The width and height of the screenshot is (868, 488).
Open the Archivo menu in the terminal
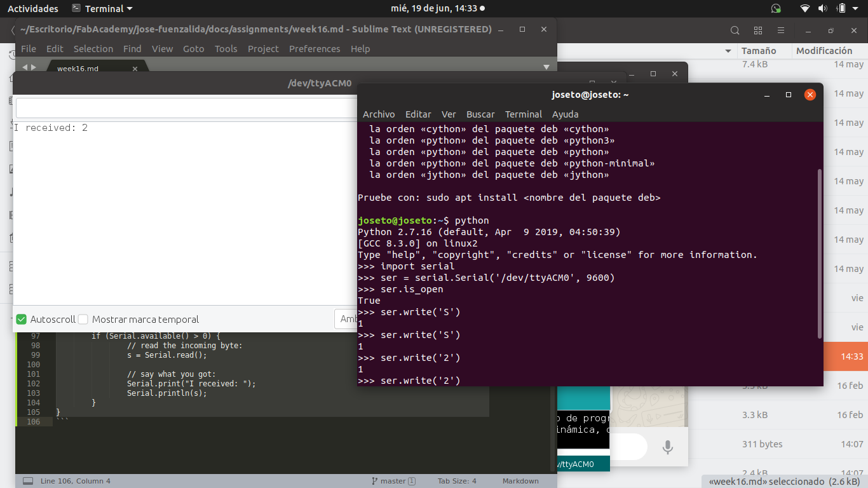coord(379,114)
